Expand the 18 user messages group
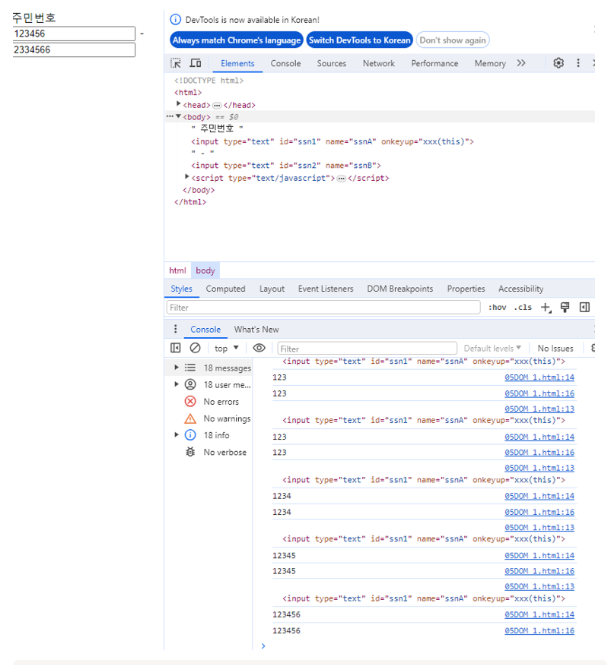Viewport: 607px width, 665px height. (x=176, y=384)
